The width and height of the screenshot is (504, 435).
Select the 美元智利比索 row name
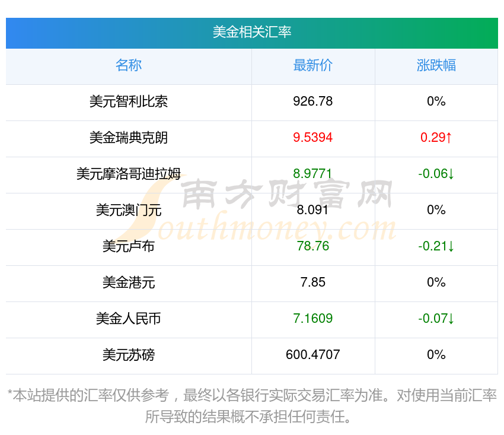tap(129, 101)
